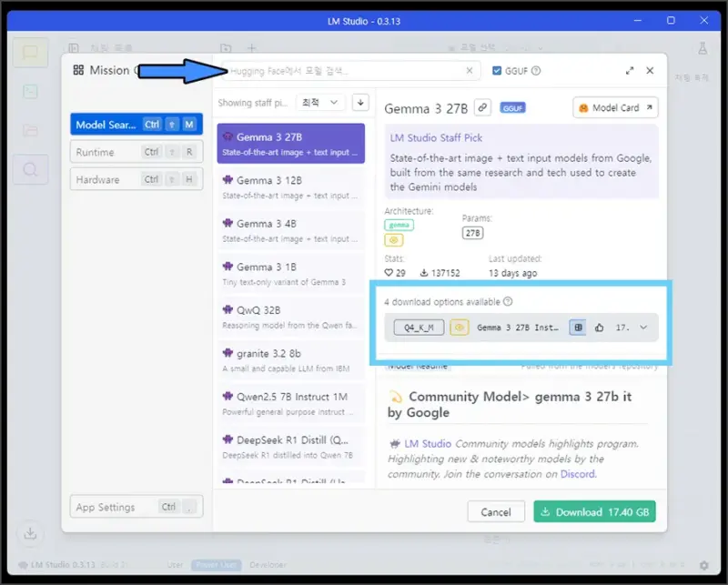Viewport: 728px width, 585px height.
Task: Click the Cancel button
Action: point(496,511)
